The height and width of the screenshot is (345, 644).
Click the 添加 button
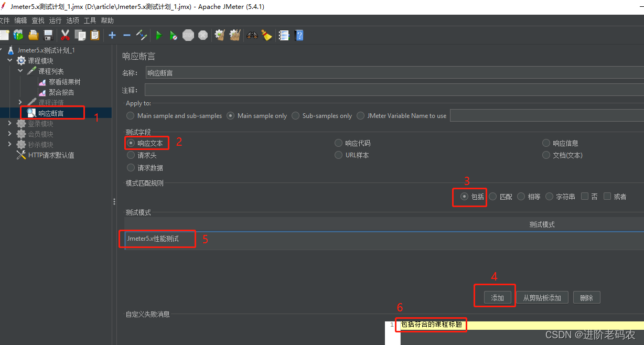point(497,298)
